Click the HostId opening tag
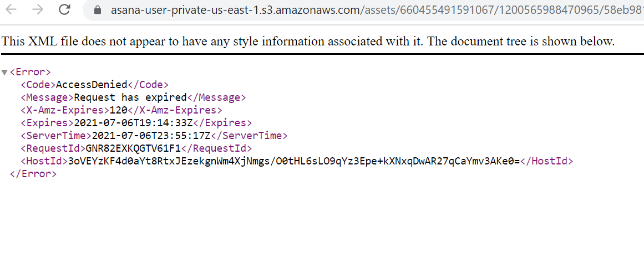Screen dimensions: 644x268 pyautogui.click(x=44, y=161)
